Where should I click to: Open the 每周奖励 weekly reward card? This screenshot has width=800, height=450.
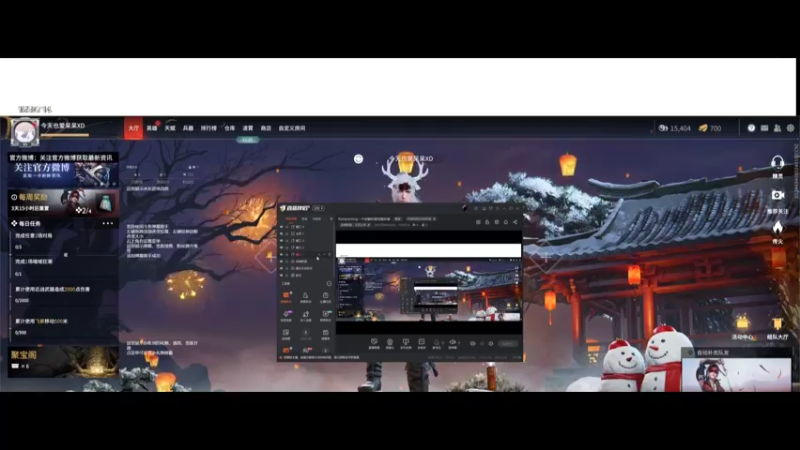tap(63, 203)
